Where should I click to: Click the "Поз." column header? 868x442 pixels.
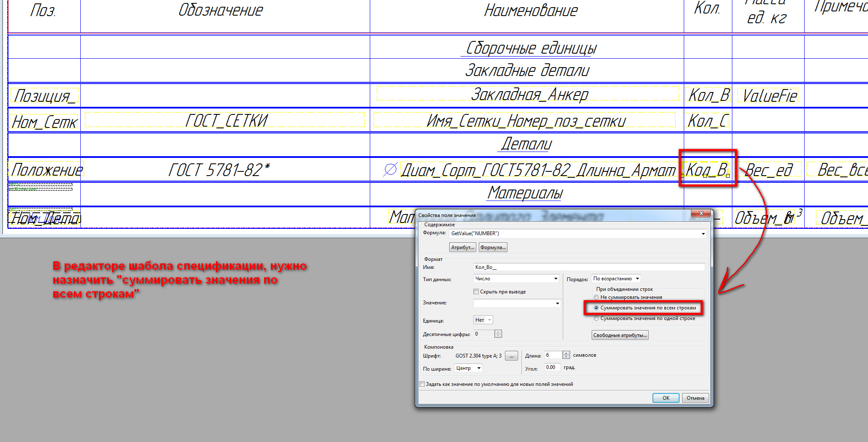coord(43,10)
